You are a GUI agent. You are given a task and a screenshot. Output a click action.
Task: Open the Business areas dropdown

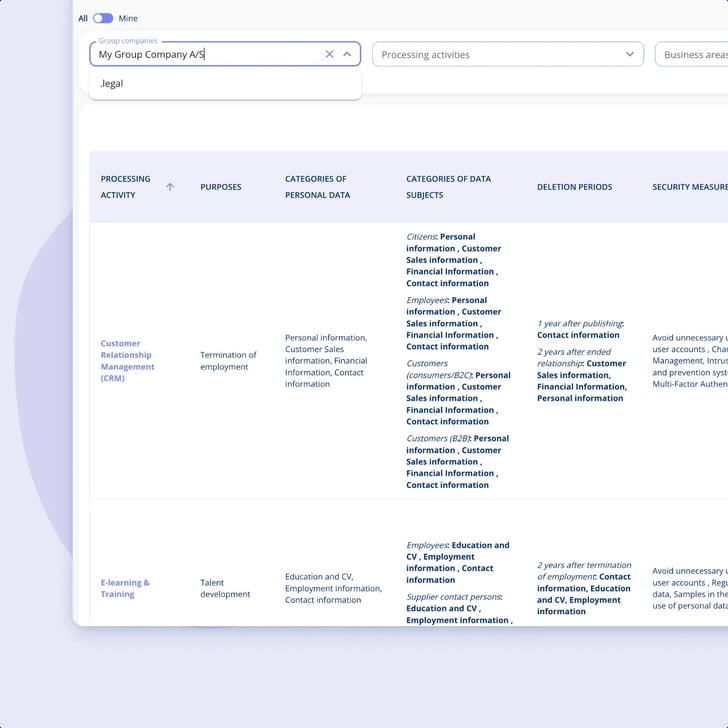(691, 54)
